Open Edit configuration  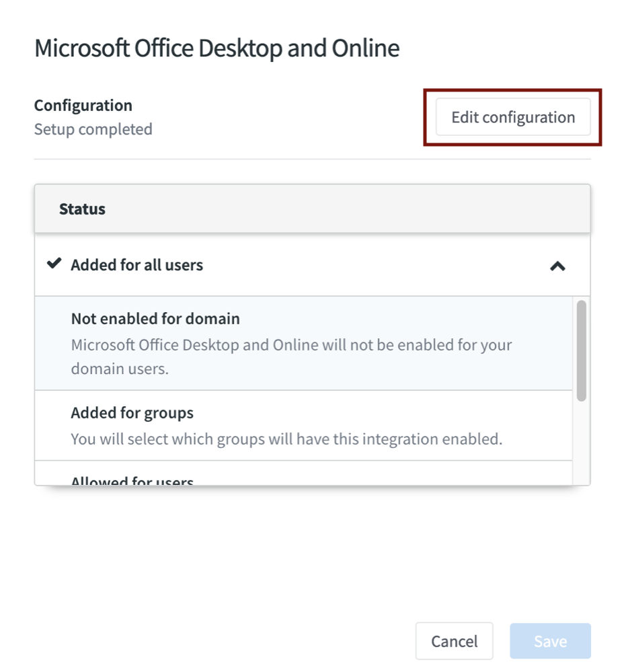[512, 116]
